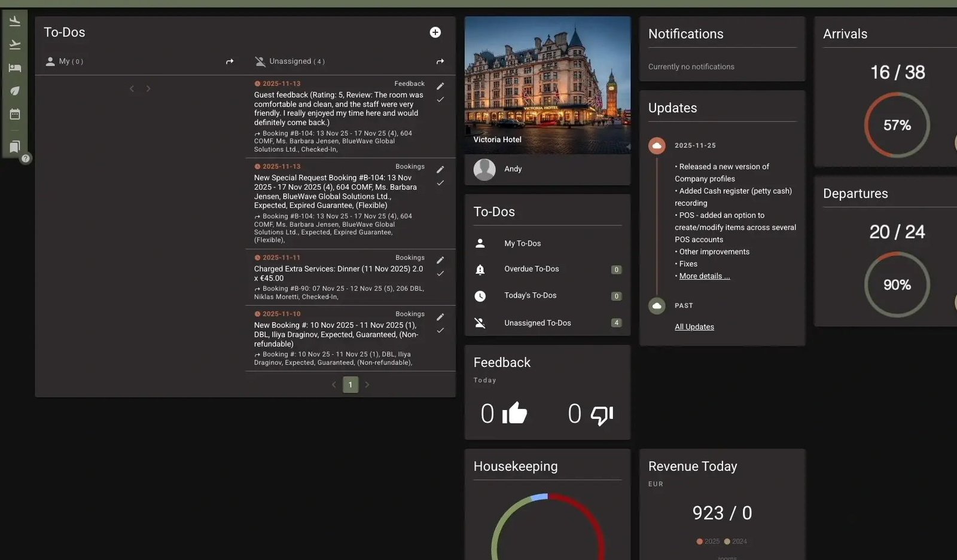The image size is (957, 560).
Task: Click share arrow next to Unassigned (4)
Action: (x=440, y=62)
